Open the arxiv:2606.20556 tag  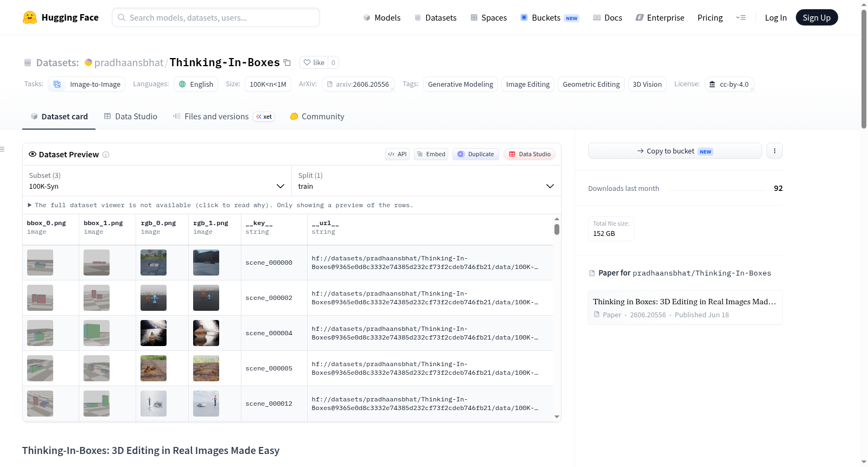pos(358,84)
